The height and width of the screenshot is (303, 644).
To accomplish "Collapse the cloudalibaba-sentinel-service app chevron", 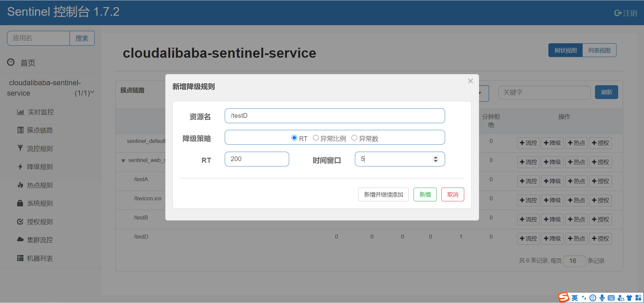I will coord(92,92).
